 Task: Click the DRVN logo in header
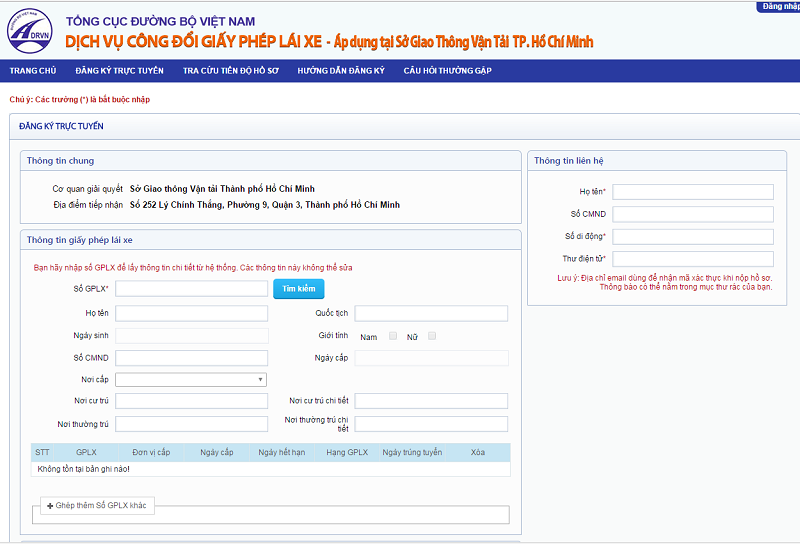pyautogui.click(x=30, y=31)
